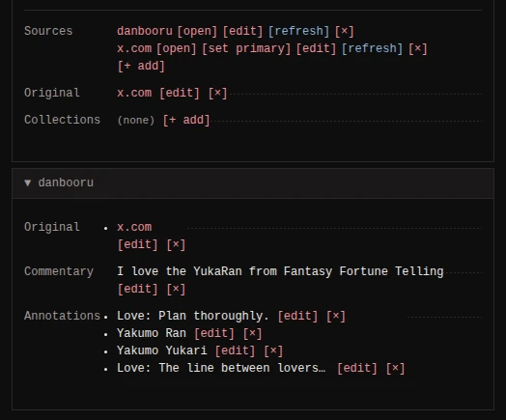This screenshot has width=506, height=420.
Task: Edit the Commentary entry
Action: [137, 289]
